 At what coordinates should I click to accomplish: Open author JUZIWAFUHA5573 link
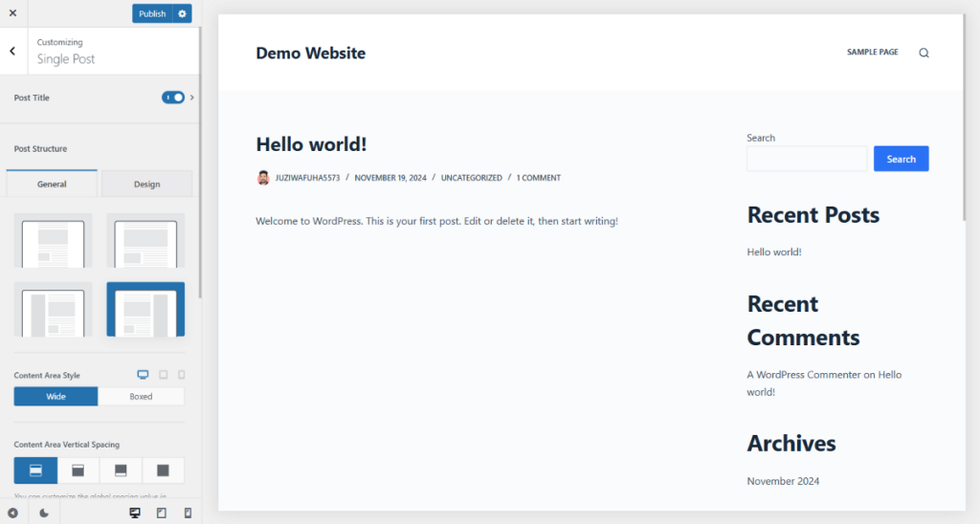point(307,178)
